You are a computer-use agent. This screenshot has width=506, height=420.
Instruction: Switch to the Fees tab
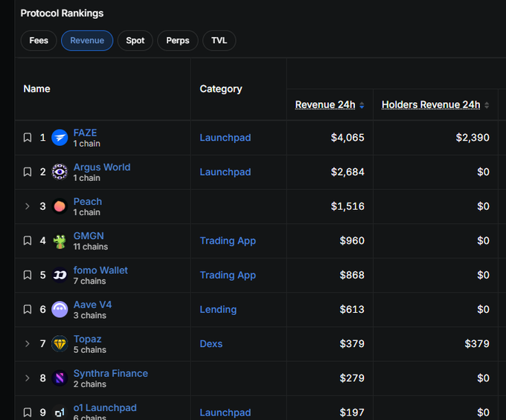(x=39, y=41)
